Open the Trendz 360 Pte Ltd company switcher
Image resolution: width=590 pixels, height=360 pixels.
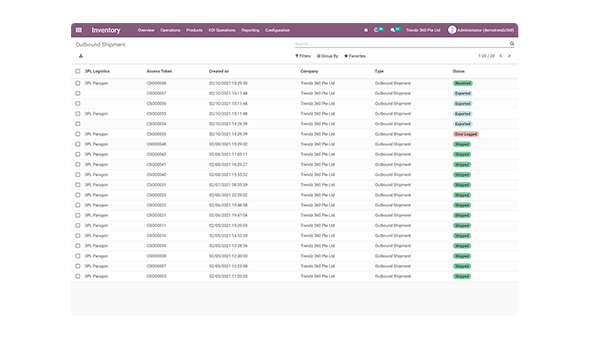(423, 30)
